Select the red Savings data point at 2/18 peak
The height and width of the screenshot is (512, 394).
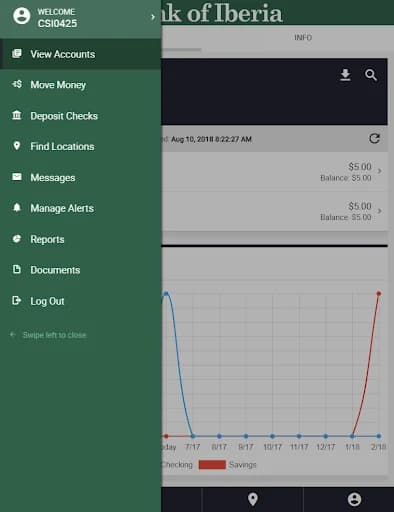(x=379, y=294)
